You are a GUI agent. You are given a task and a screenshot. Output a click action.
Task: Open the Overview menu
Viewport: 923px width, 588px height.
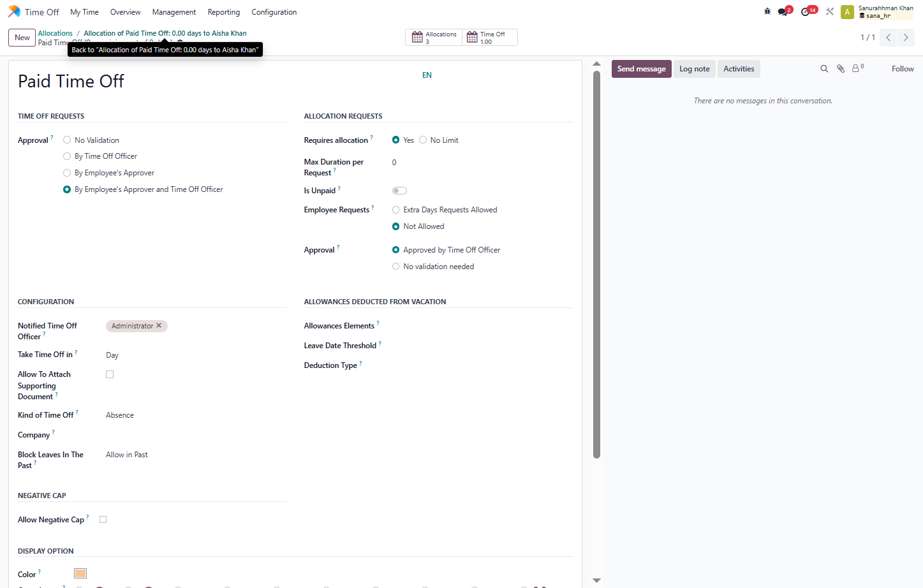(x=125, y=12)
